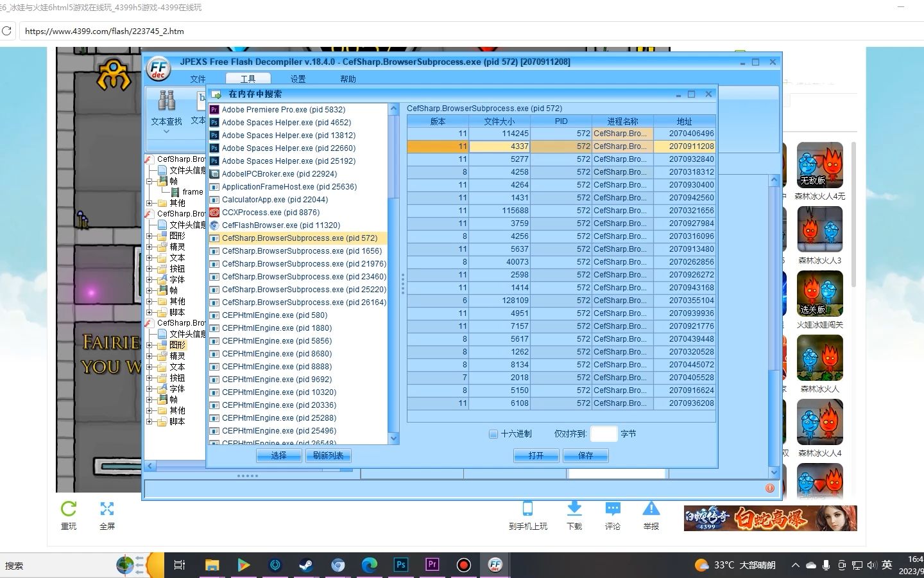Click the 评论 comment icon
This screenshot has height=578, width=924.
coord(613,509)
